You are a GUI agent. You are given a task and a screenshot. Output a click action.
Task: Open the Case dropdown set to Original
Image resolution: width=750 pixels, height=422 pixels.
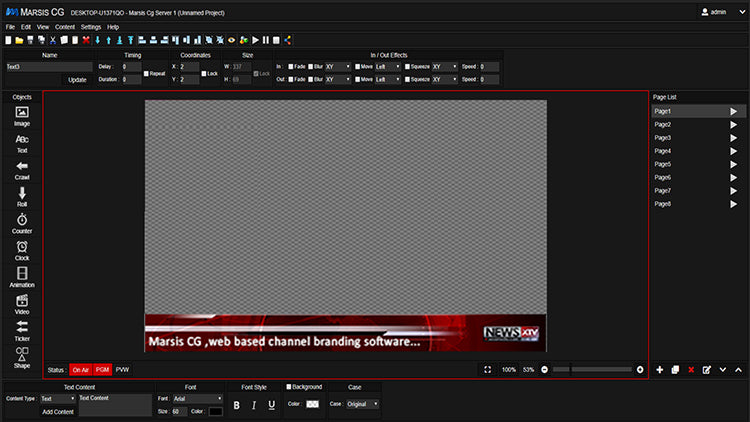click(x=361, y=404)
